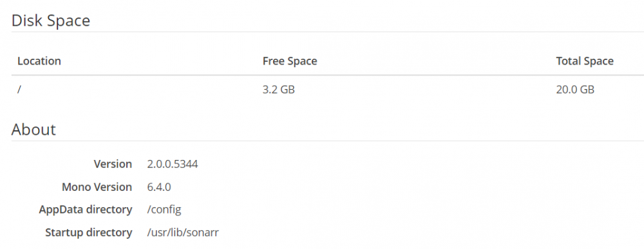This screenshot has width=644, height=249.
Task: Click the Version label
Action: 113,164
